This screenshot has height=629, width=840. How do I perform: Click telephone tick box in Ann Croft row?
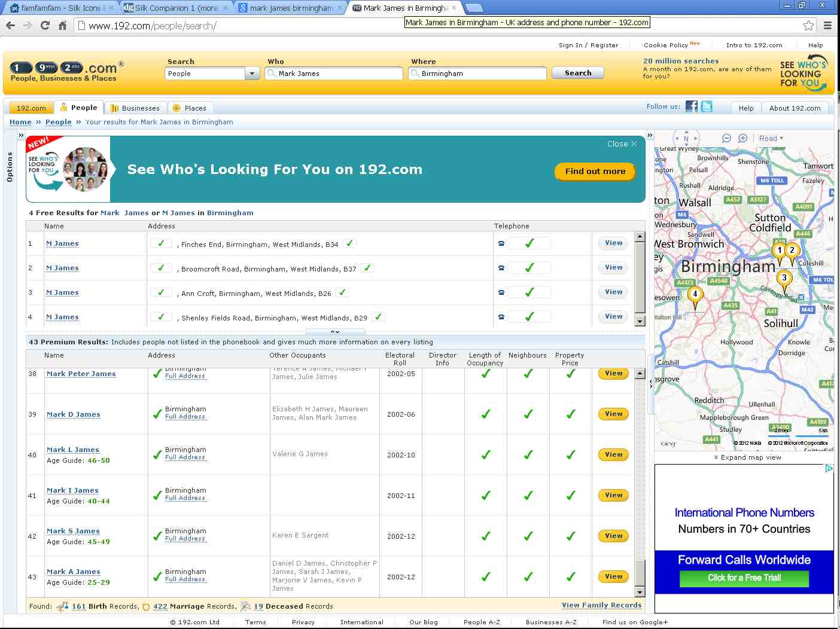529,292
